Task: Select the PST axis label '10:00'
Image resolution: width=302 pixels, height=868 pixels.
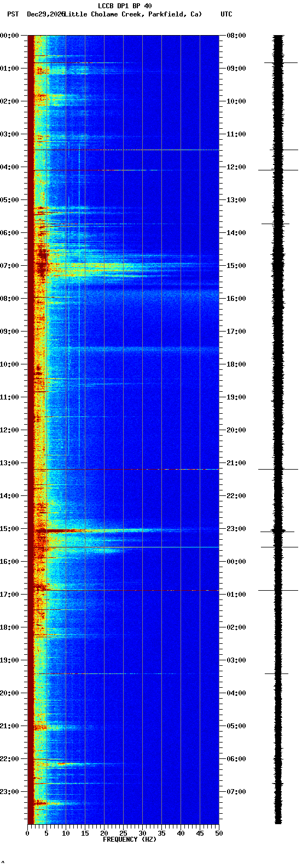Action: pyautogui.click(x=9, y=364)
